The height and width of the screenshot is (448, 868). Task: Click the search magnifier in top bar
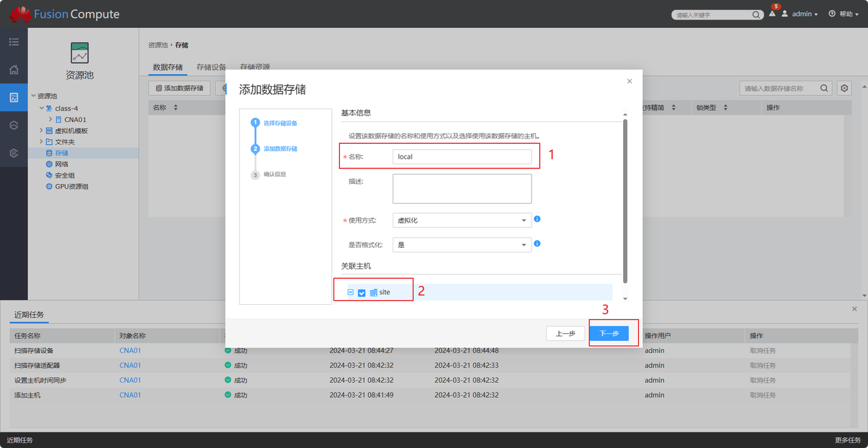[x=756, y=14]
